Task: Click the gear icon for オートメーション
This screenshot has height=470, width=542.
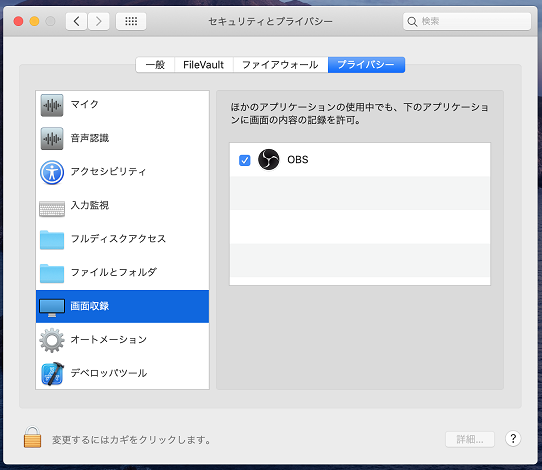Action: click(x=52, y=340)
